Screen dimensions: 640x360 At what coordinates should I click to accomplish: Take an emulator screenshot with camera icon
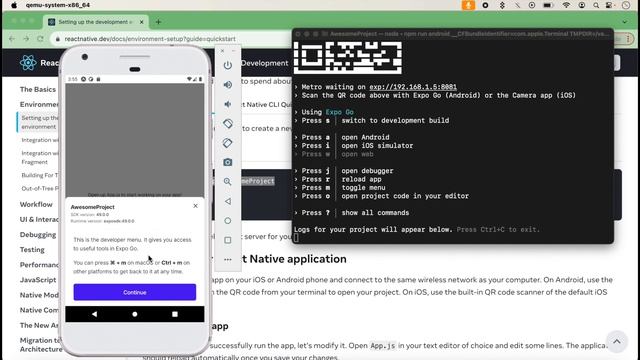[x=228, y=162]
